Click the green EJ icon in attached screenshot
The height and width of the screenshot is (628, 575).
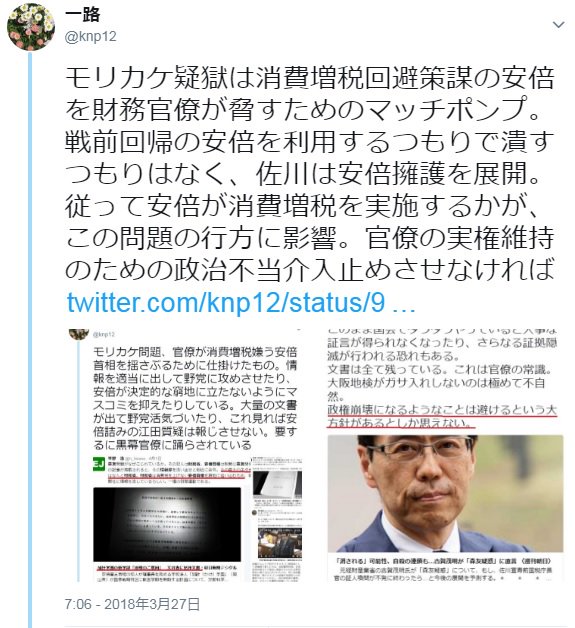click(99, 463)
